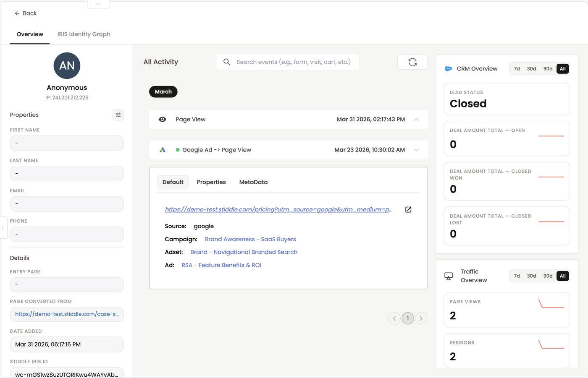The height and width of the screenshot is (378, 588).
Task: Set CRM Overview range to 30d
Action: point(531,69)
